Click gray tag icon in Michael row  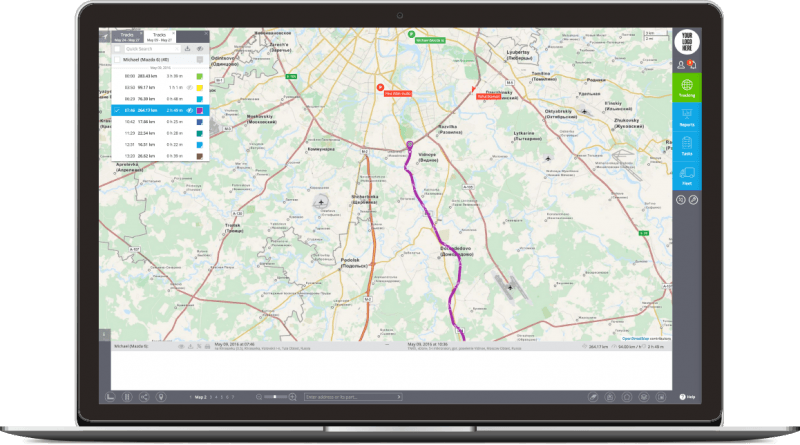click(x=200, y=60)
